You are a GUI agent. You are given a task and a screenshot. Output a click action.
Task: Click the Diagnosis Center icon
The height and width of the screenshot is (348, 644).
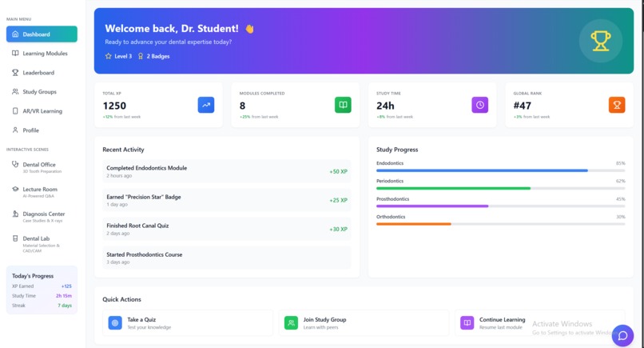pos(15,214)
